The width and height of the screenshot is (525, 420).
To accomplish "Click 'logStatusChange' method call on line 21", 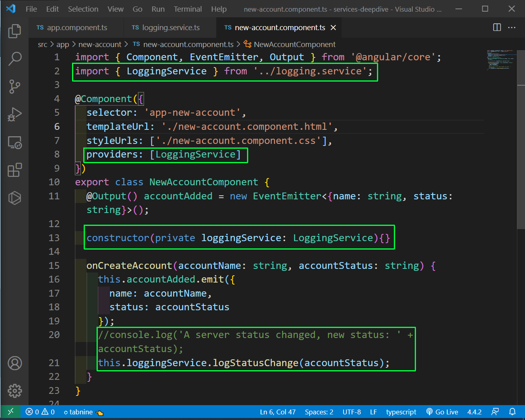I will [x=255, y=363].
